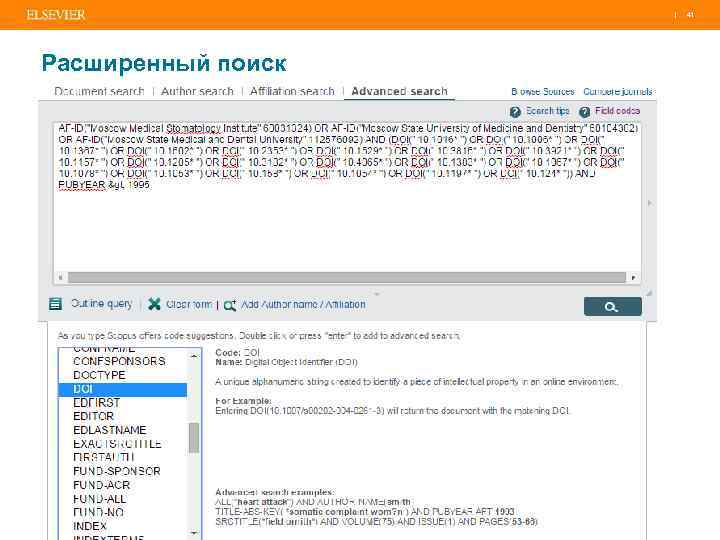The image size is (720, 540).
Task: Select DOCTYPE field code
Action: [x=99, y=375]
